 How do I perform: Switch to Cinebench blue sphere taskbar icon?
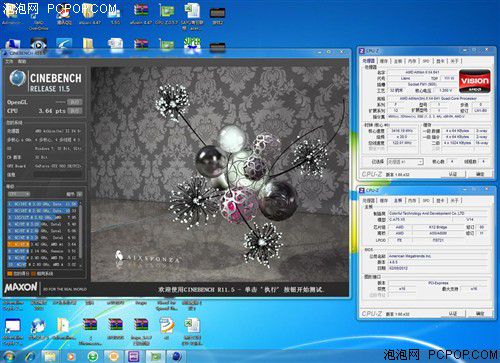(176, 356)
